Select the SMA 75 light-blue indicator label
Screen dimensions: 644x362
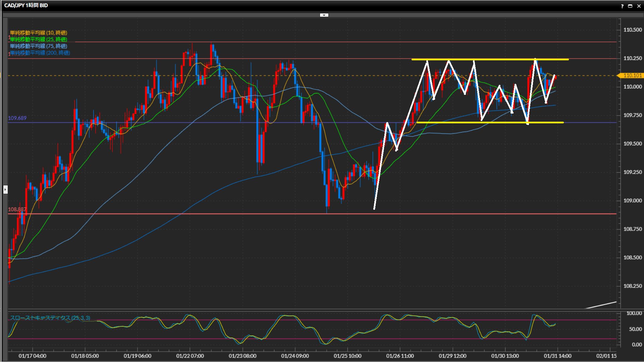[39, 46]
